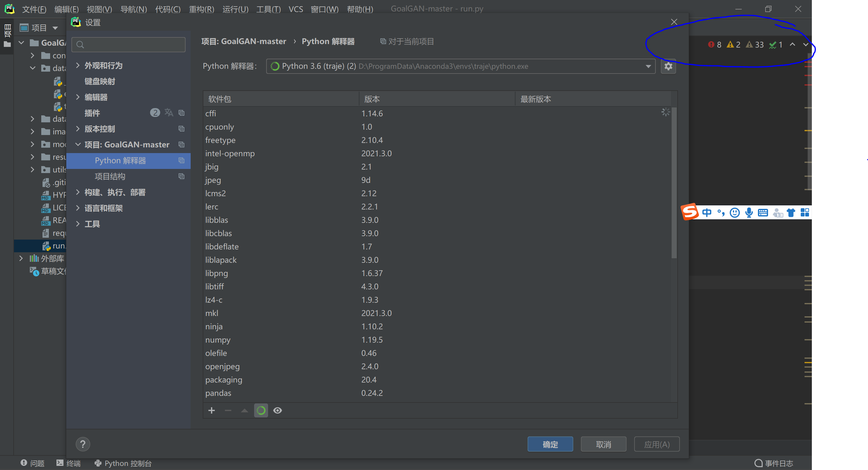
Task: Expand the 语言和框架 settings section
Action: click(x=78, y=208)
